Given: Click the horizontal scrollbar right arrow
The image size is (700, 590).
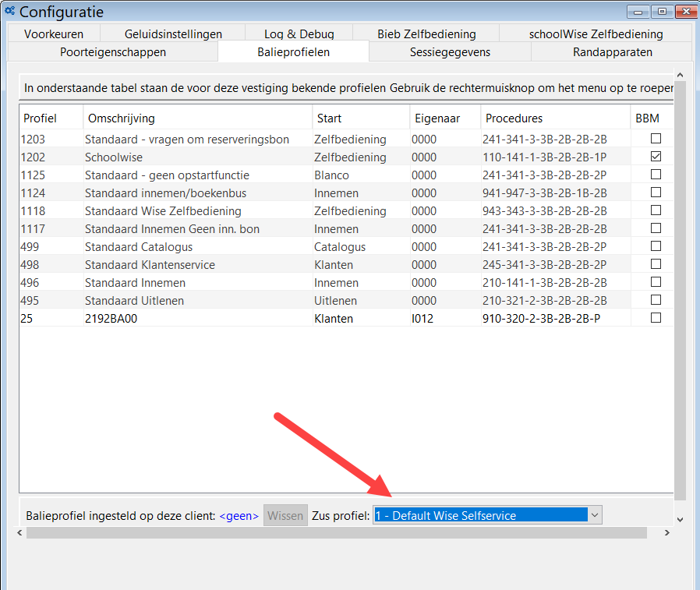Looking at the screenshot, I should 666,533.
